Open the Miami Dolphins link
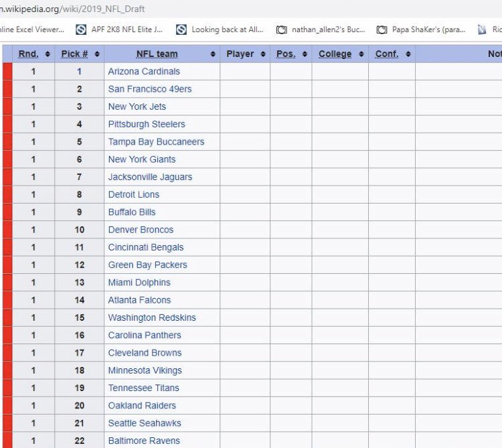This screenshot has width=502, height=448. coord(139,283)
